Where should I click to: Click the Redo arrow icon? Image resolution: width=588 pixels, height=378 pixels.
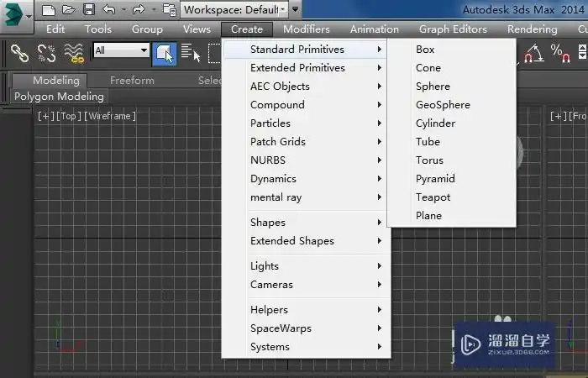tap(138, 10)
